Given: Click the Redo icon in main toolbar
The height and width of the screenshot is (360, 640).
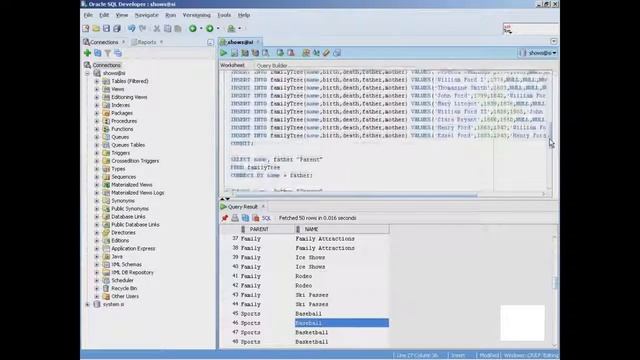Looking at the screenshot, I should [x=142, y=29].
